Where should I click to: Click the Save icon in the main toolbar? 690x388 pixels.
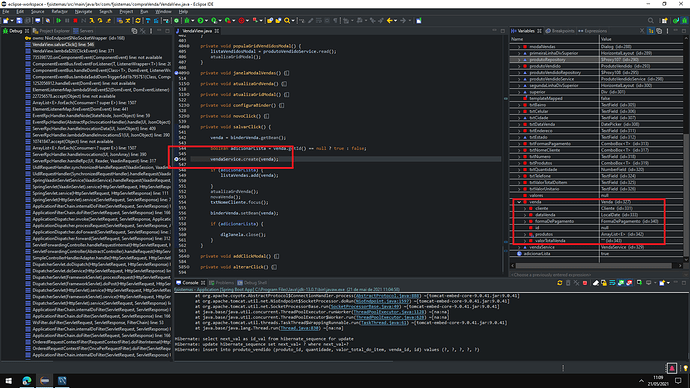[x=19, y=21]
